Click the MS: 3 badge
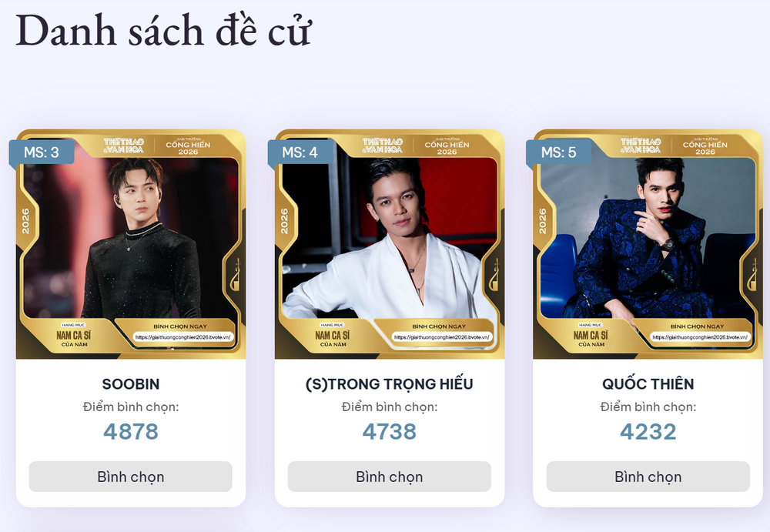Viewport: 770px width, 532px height. [x=42, y=152]
